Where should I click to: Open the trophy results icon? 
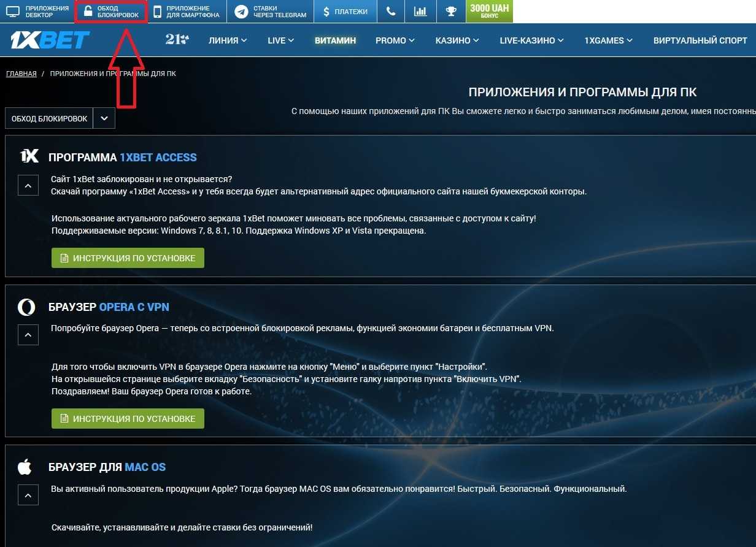(x=451, y=12)
